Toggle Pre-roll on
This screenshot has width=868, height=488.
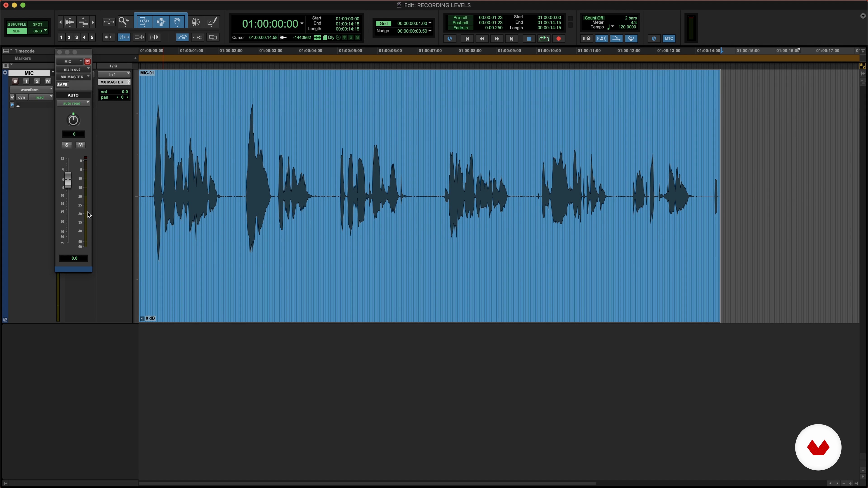tap(460, 18)
